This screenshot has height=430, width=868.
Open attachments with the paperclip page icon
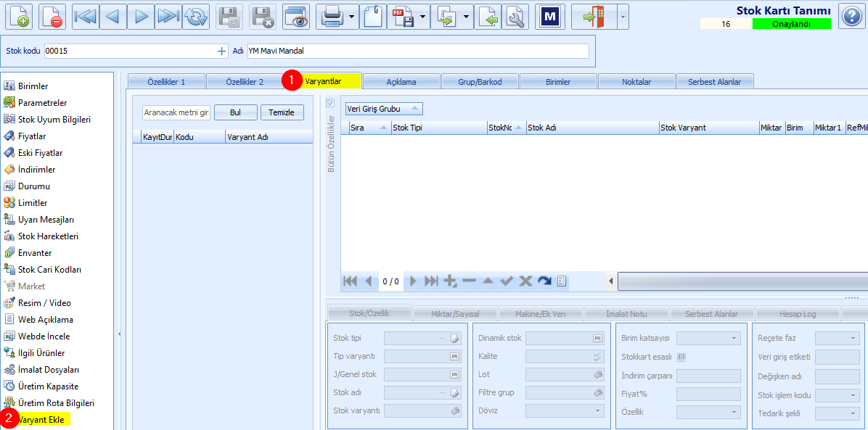(374, 16)
